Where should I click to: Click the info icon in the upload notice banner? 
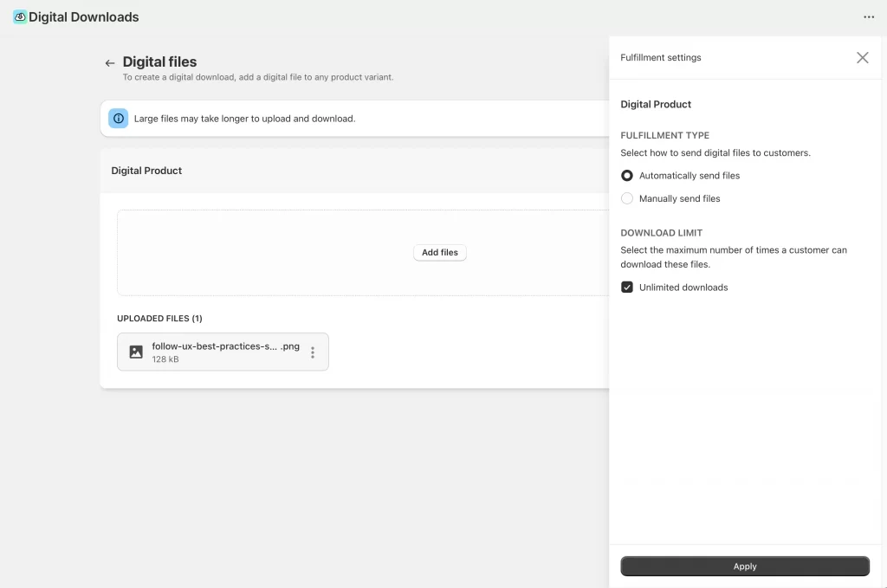[119, 119]
